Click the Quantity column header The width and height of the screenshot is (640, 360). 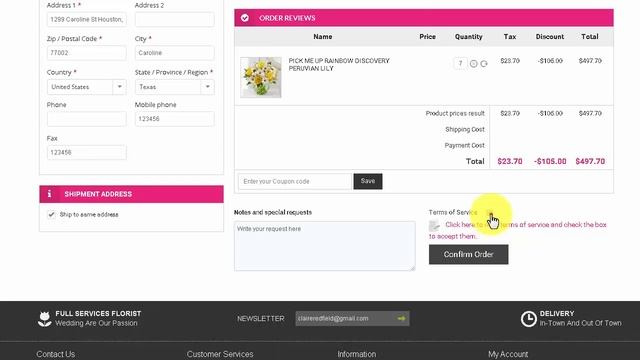coord(469,37)
